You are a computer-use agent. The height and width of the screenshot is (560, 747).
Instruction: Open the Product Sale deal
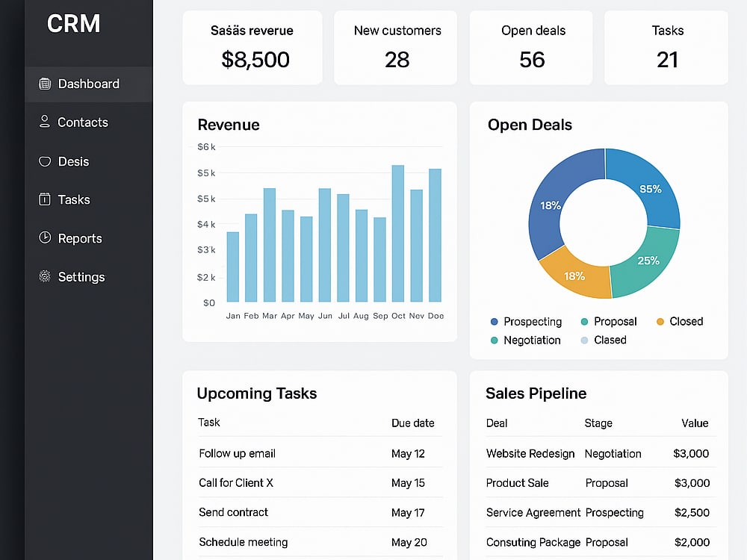pos(518,483)
